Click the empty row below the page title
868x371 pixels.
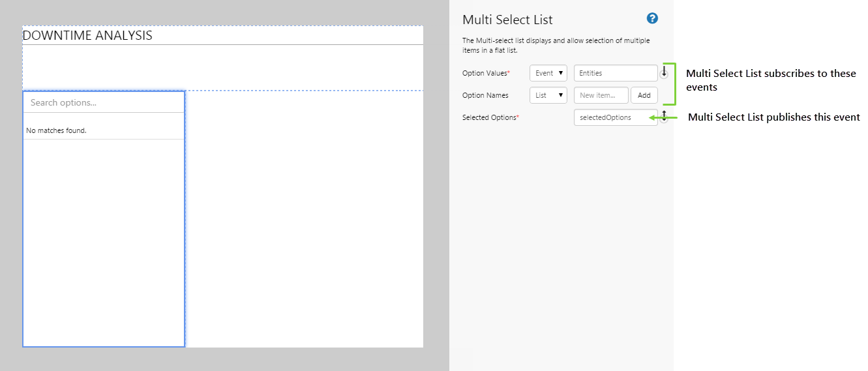tap(222, 67)
